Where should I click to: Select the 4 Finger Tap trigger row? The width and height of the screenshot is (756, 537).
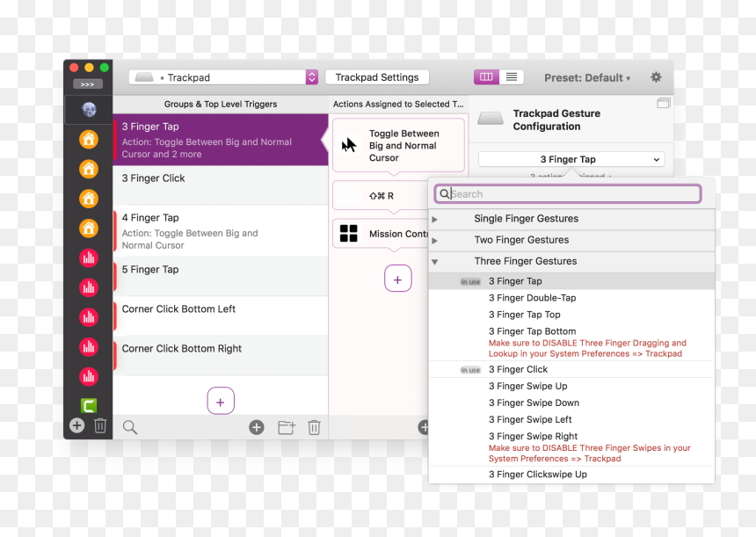pyautogui.click(x=221, y=231)
